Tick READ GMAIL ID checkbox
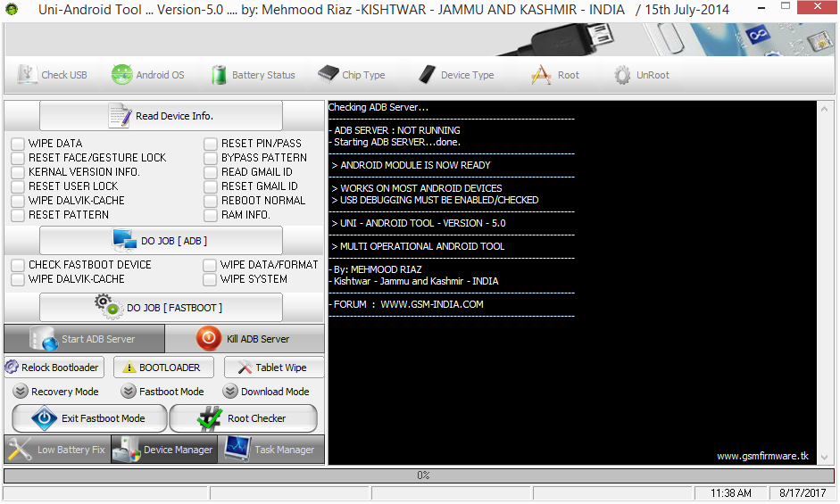Image resolution: width=840 pixels, height=504 pixels. pos(211,172)
